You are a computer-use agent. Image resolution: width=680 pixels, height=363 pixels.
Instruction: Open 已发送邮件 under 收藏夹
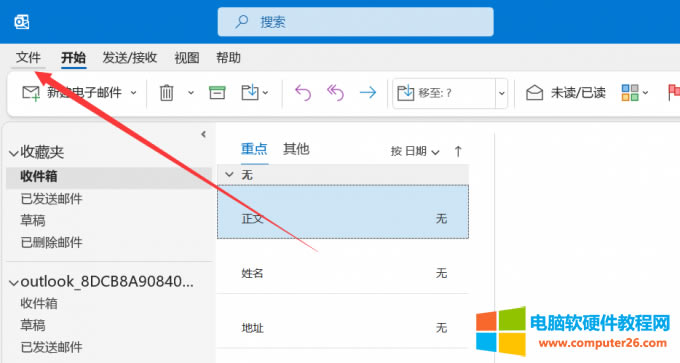point(51,199)
